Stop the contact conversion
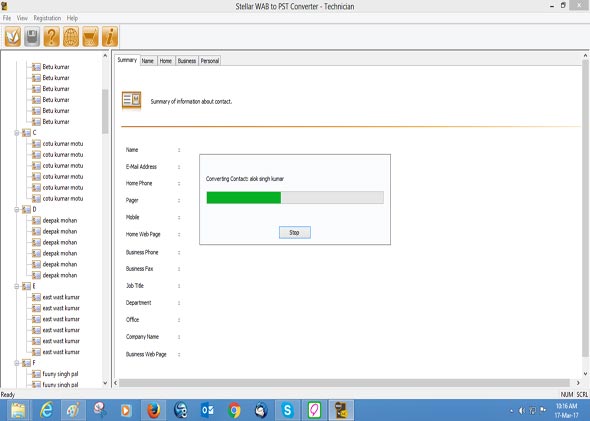Image resolution: width=590 pixels, height=421 pixels. [x=295, y=233]
